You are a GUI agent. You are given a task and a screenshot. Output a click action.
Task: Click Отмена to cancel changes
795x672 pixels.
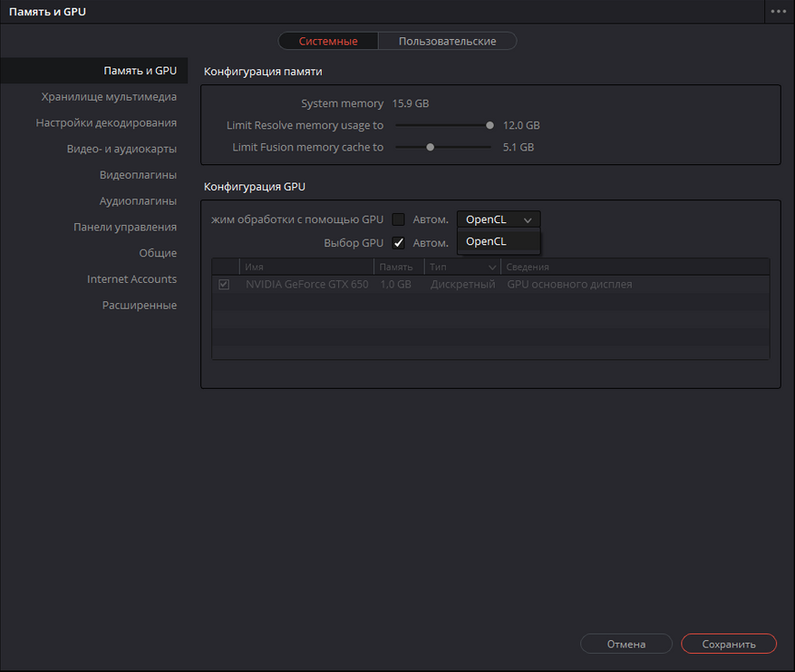pos(626,644)
